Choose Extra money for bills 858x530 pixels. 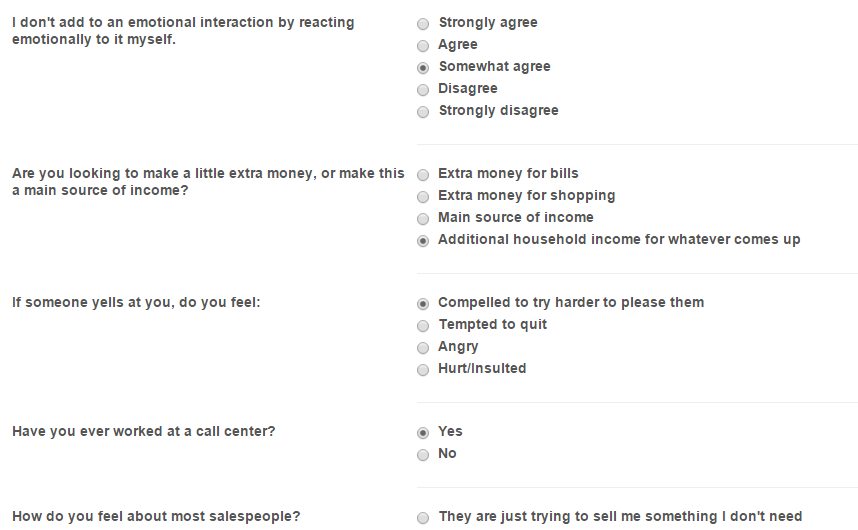coord(423,174)
